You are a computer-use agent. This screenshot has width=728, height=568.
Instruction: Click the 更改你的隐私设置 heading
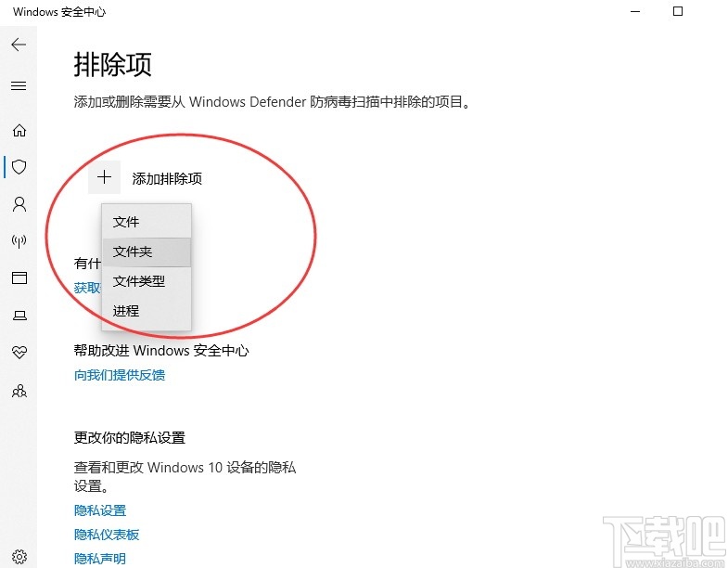[x=130, y=438]
